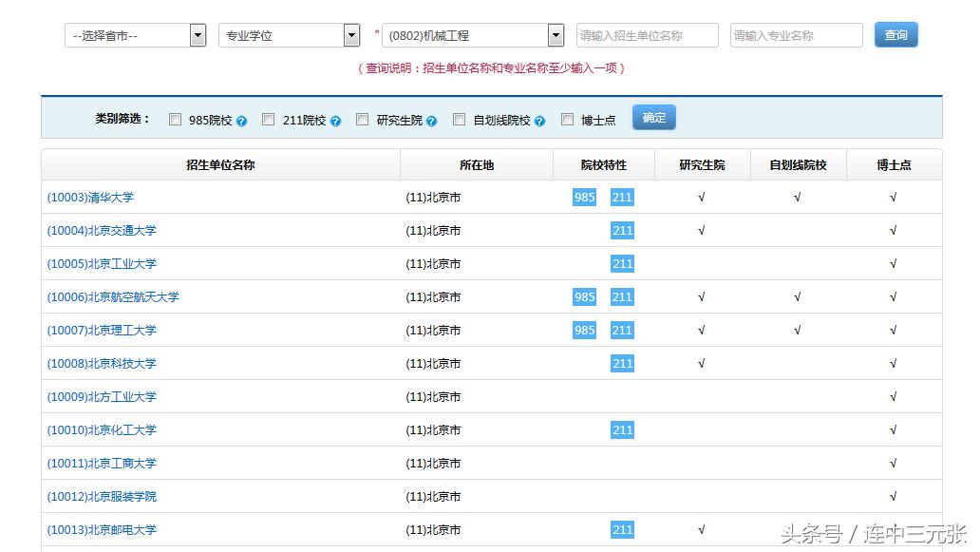The width and height of the screenshot is (980, 552).
Task: Select the 211 badge for 北京邮电大学
Action: (x=622, y=529)
